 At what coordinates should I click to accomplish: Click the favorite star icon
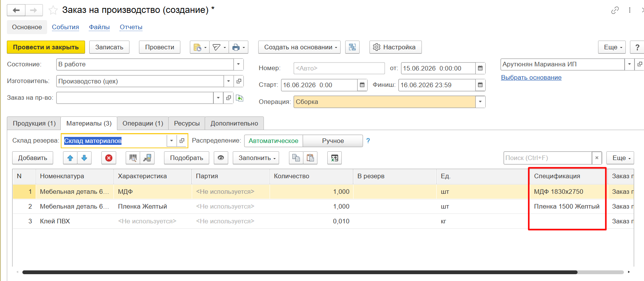(x=53, y=10)
